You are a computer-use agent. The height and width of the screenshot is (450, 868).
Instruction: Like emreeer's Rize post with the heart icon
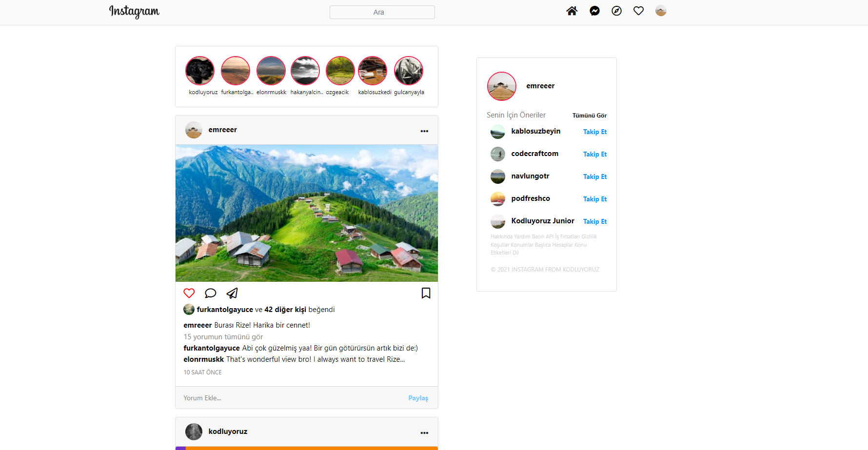pyautogui.click(x=189, y=293)
